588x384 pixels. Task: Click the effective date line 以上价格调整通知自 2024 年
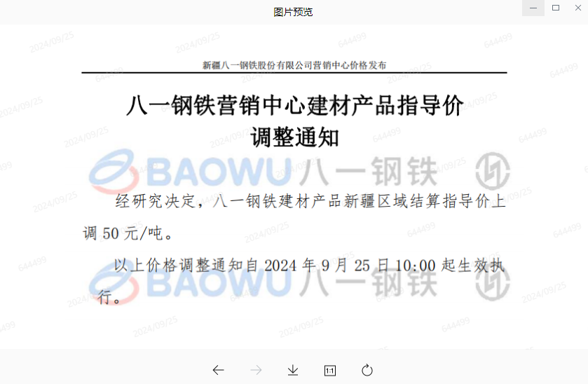tap(308, 265)
